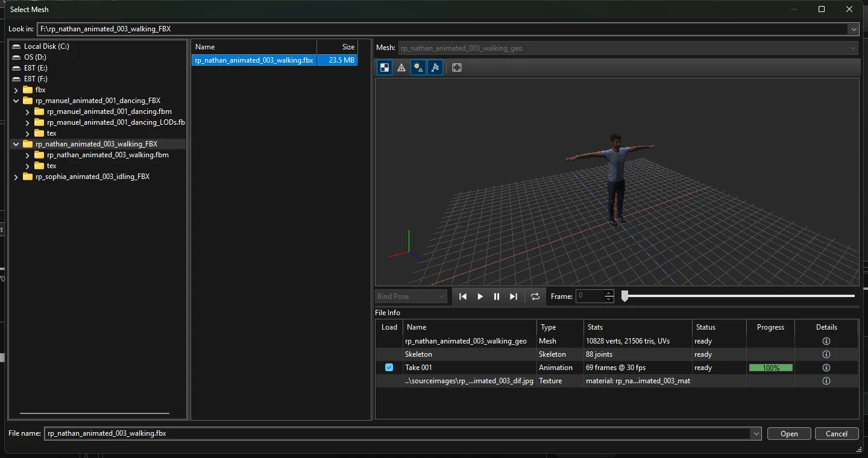Open details info for the Mesh row

tap(826, 341)
